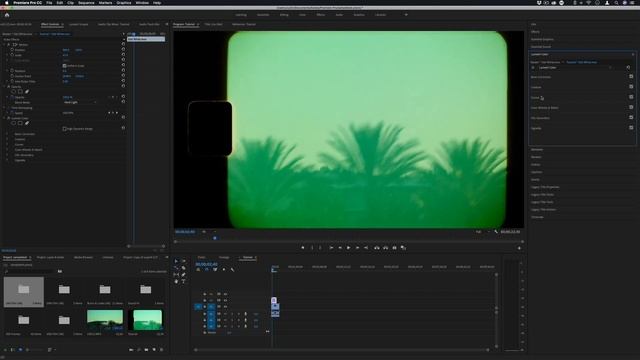Image resolution: width=640 pixels, height=360 pixels.
Task: Open Program Monitor settings wrench
Action: pos(496,232)
